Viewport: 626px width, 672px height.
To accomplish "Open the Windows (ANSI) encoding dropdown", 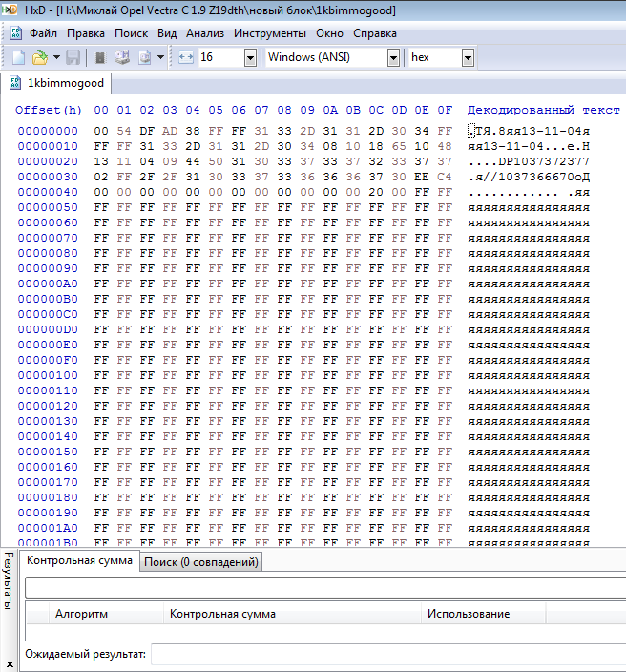I will tap(393, 57).
